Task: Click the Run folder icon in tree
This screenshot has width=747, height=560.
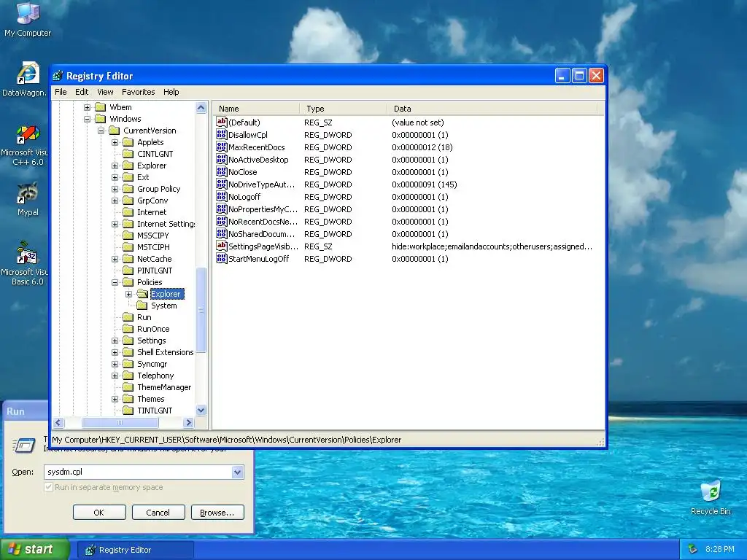Action: tap(128, 317)
